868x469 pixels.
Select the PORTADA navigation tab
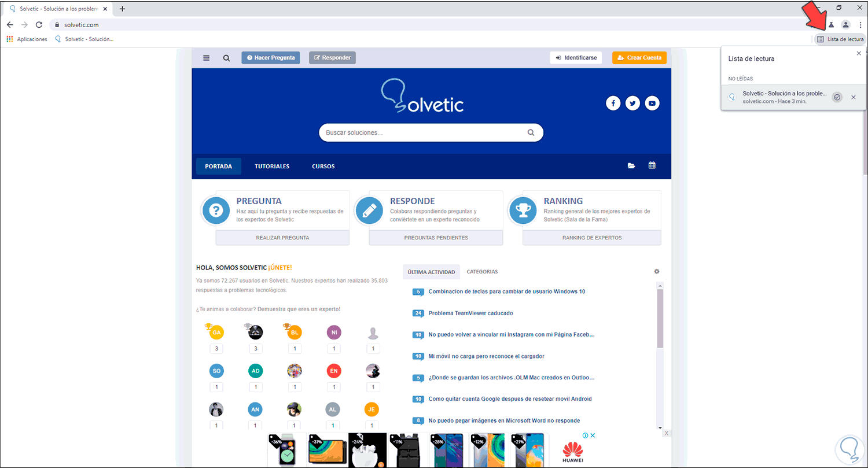click(219, 167)
